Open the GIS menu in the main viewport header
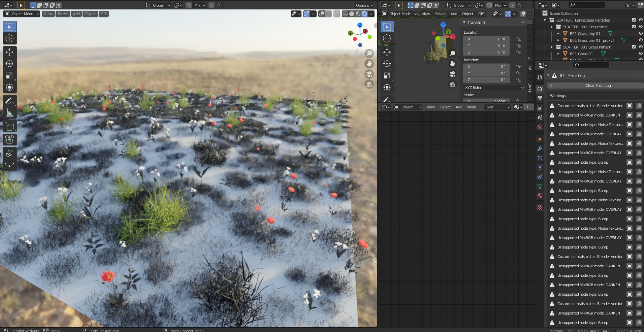644x332 pixels. click(x=104, y=14)
